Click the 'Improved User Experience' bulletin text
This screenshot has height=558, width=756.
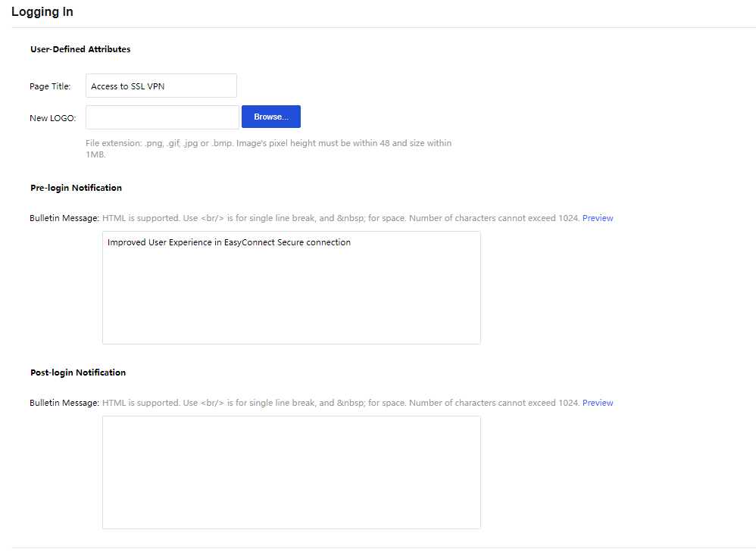click(229, 243)
